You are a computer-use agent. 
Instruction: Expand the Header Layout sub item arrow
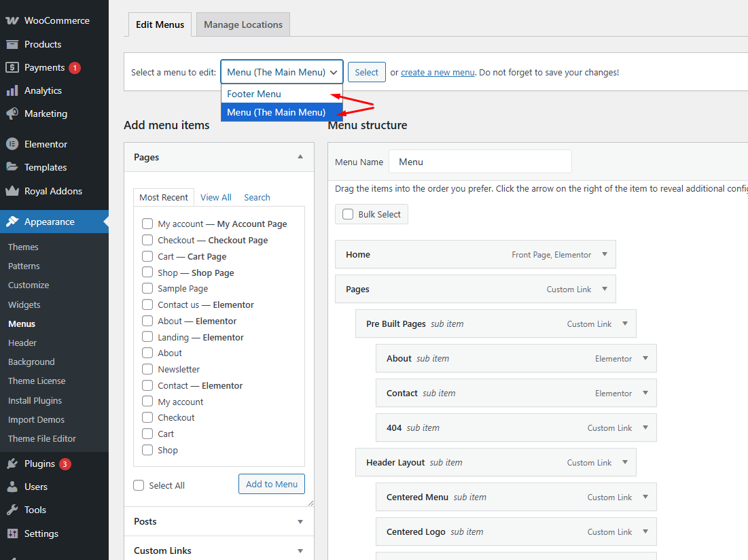625,462
